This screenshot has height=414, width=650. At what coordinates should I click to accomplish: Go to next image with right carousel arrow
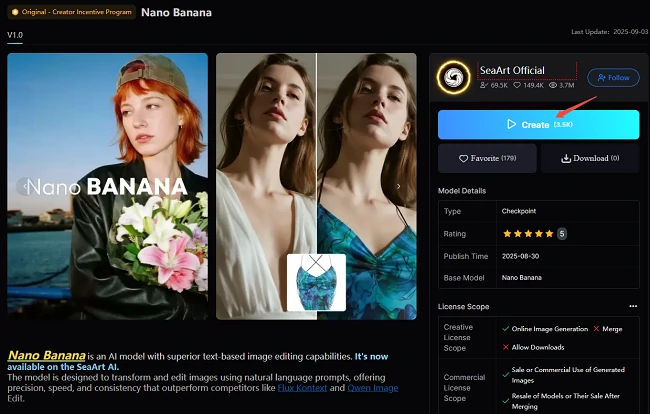(x=398, y=186)
